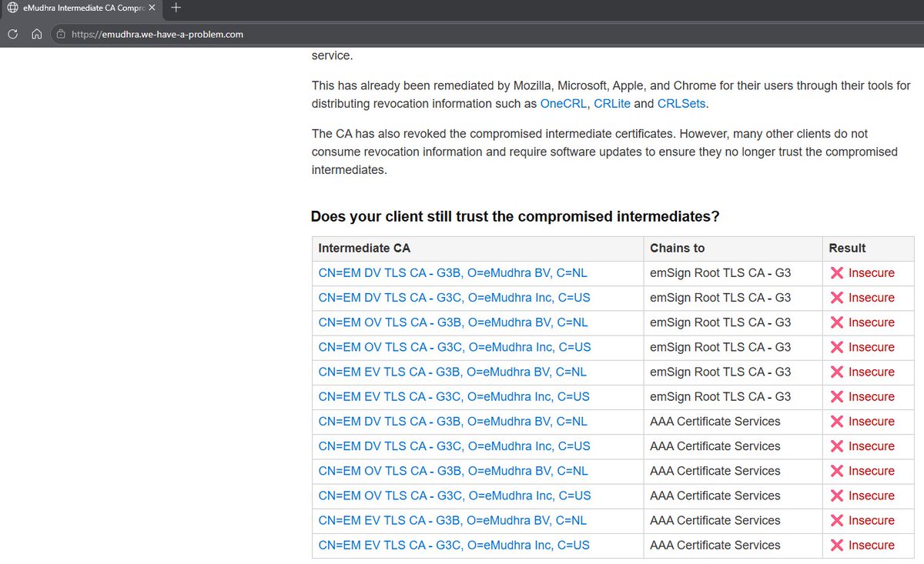Viewport: 924px width, 564px height.
Task: Click "AAA Certificate Services" in the last table row
Action: [x=715, y=545]
